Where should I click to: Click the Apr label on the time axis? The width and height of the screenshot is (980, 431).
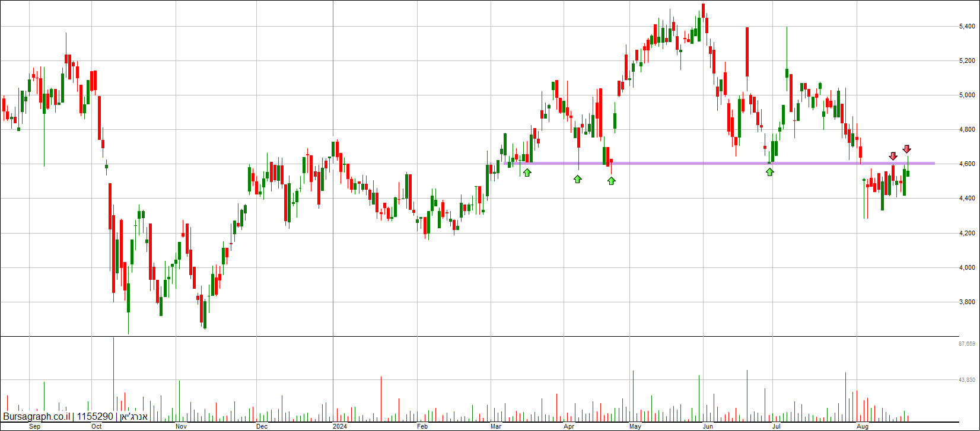pos(569,426)
